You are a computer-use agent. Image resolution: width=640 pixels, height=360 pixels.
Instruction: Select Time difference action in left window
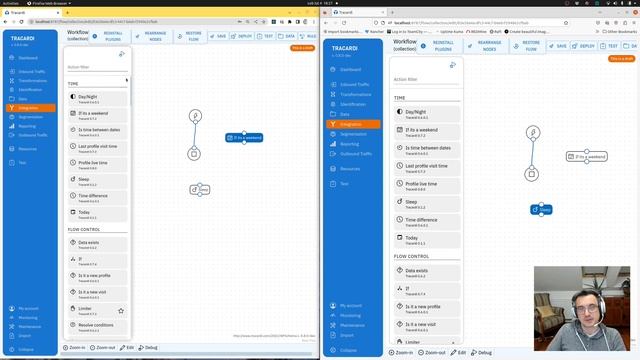[98, 198]
